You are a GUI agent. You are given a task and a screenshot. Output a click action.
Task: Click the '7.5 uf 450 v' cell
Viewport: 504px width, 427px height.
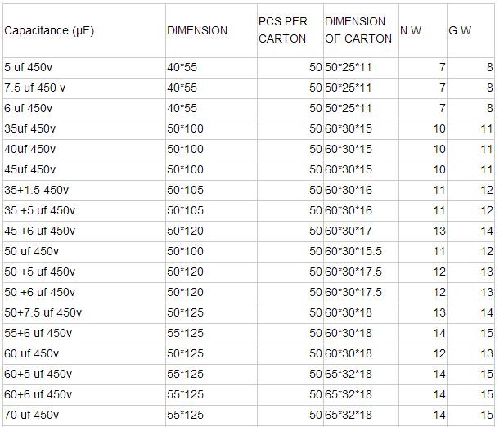pyautogui.click(x=84, y=88)
